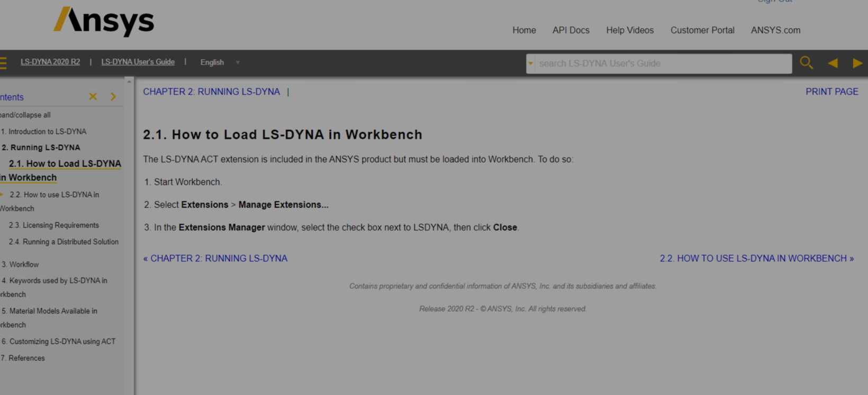Select 2.1 How to Load LS-DYNA item

pos(60,170)
